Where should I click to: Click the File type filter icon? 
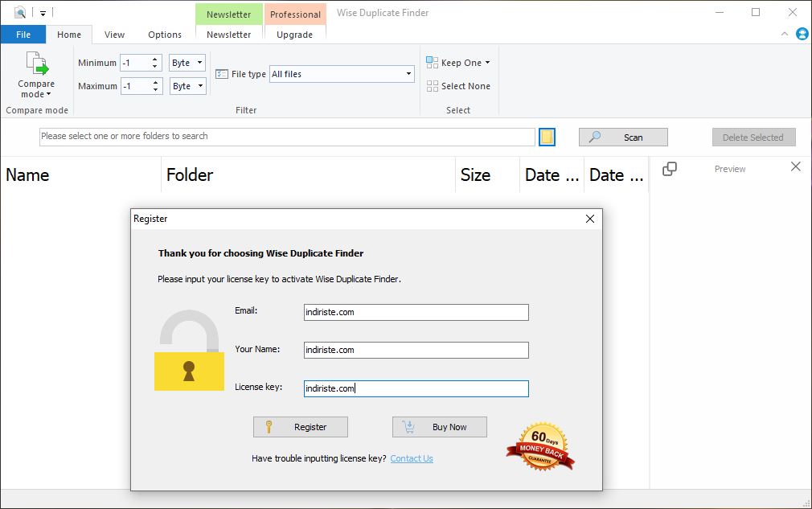pyautogui.click(x=222, y=74)
